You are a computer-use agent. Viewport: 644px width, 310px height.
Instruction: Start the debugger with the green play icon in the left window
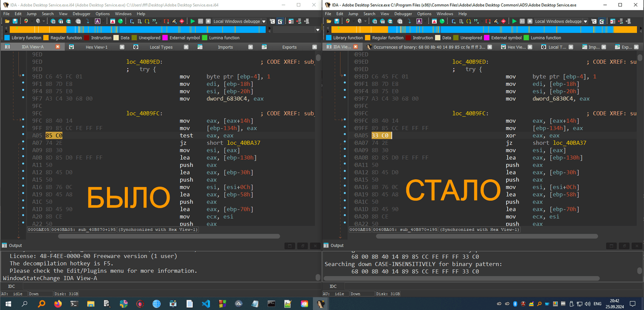[193, 22]
